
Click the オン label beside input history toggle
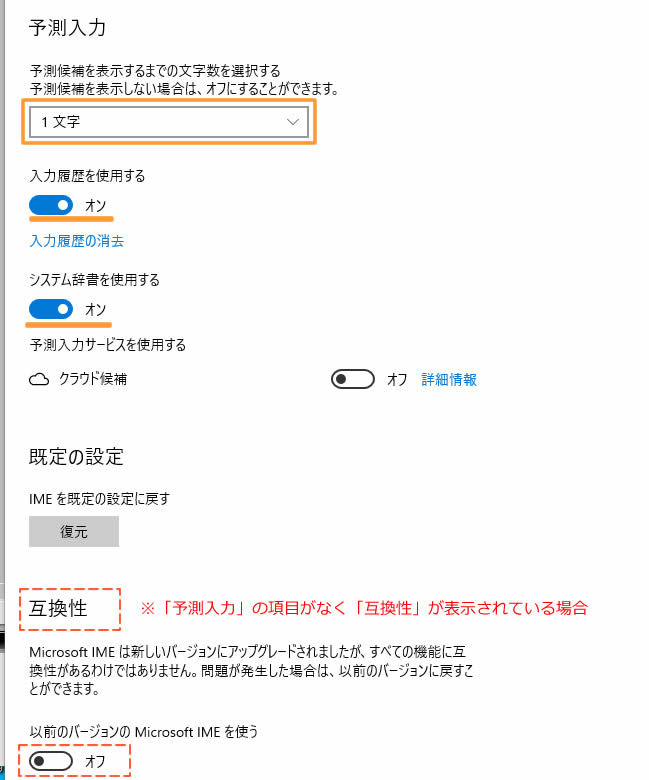[95, 205]
